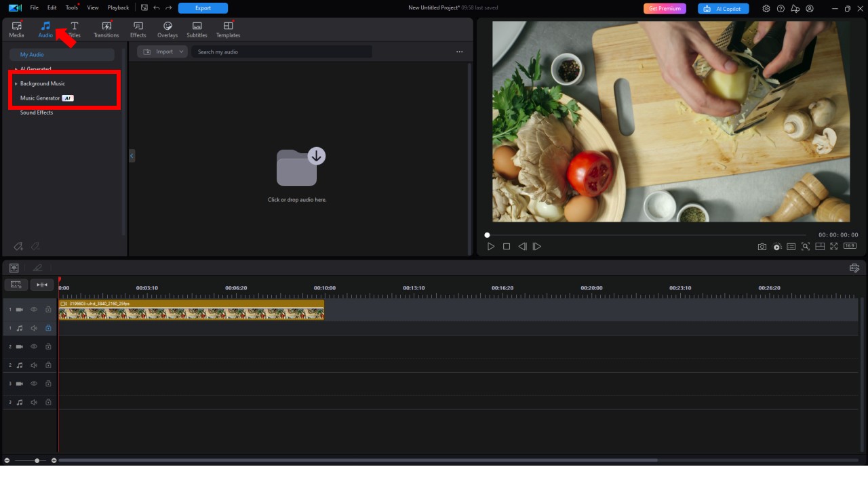Change the 16:9 aspect ratio
The width and height of the screenshot is (868, 488).
[850, 246]
